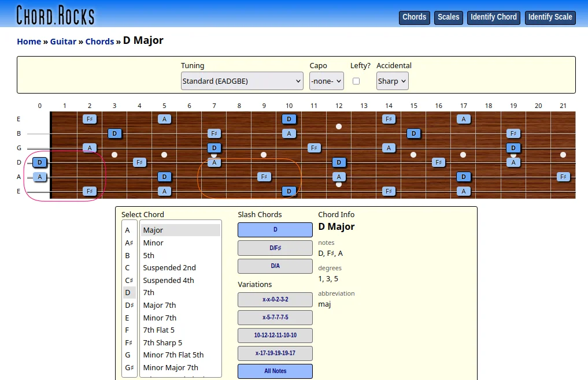Click F♯ note on A string fret 9
This screenshot has width=588, height=380.
click(264, 177)
